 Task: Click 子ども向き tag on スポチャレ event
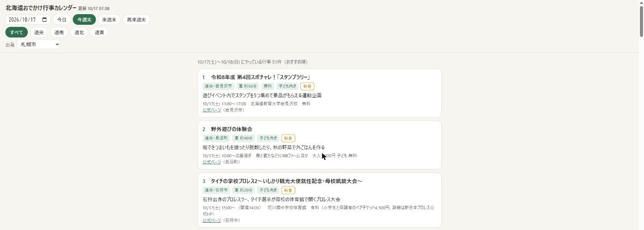tap(288, 86)
